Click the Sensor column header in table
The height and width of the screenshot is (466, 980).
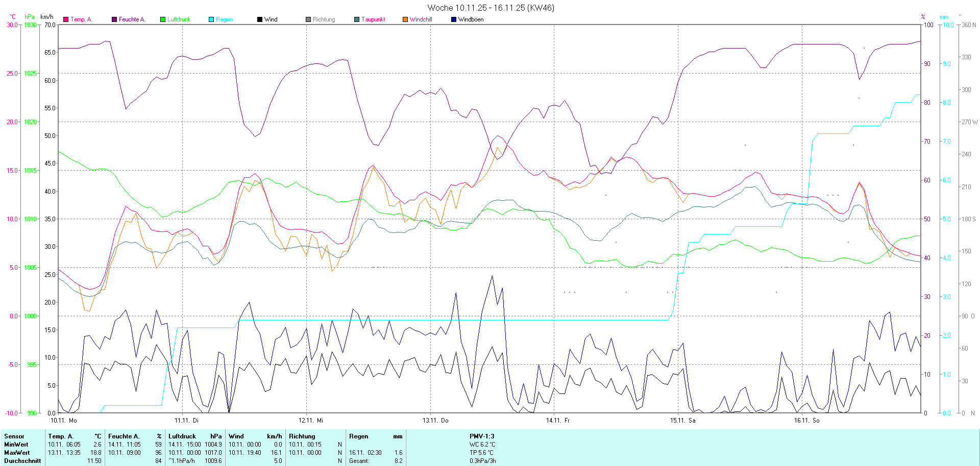[14, 436]
